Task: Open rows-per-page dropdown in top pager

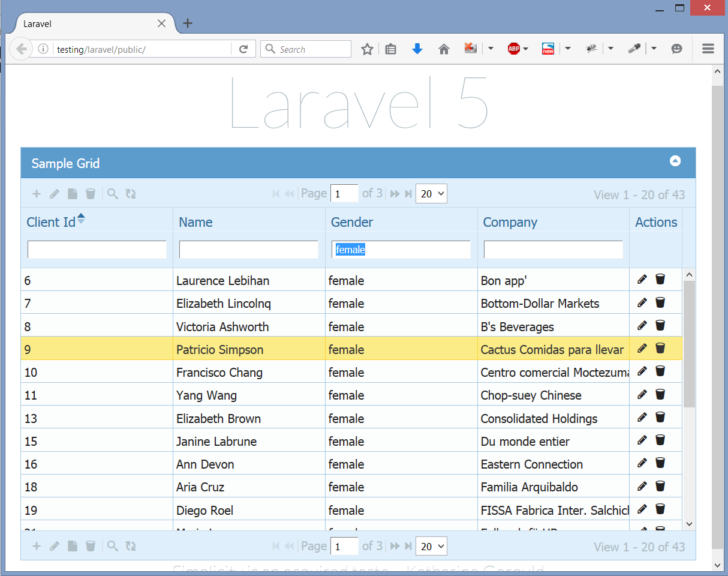Action: 431,194
